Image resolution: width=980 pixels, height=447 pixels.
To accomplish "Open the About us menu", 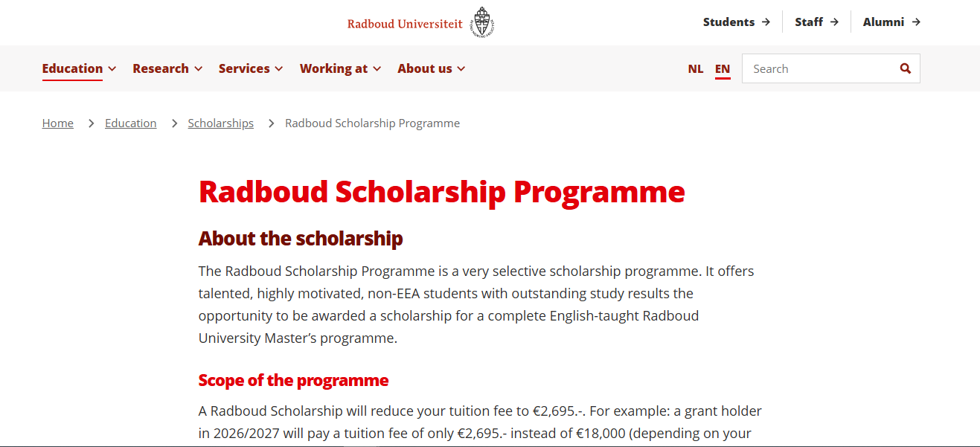I will click(431, 68).
